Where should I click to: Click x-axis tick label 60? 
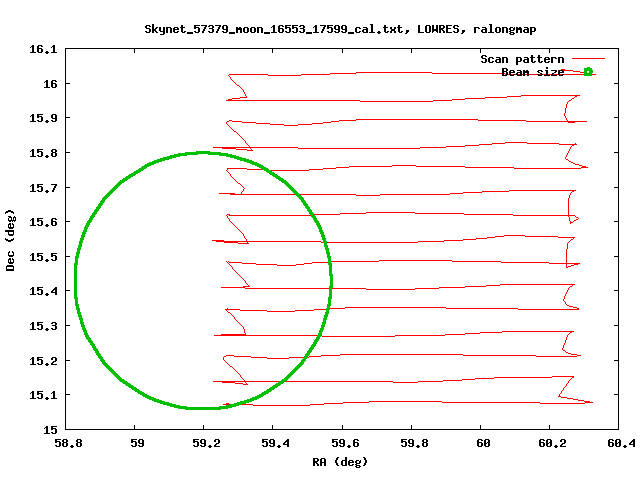tap(483, 443)
